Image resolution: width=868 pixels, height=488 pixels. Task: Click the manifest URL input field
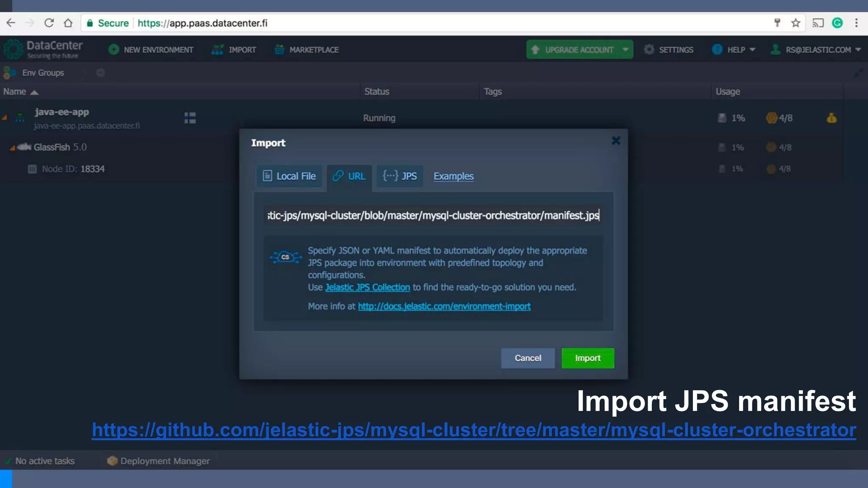433,215
